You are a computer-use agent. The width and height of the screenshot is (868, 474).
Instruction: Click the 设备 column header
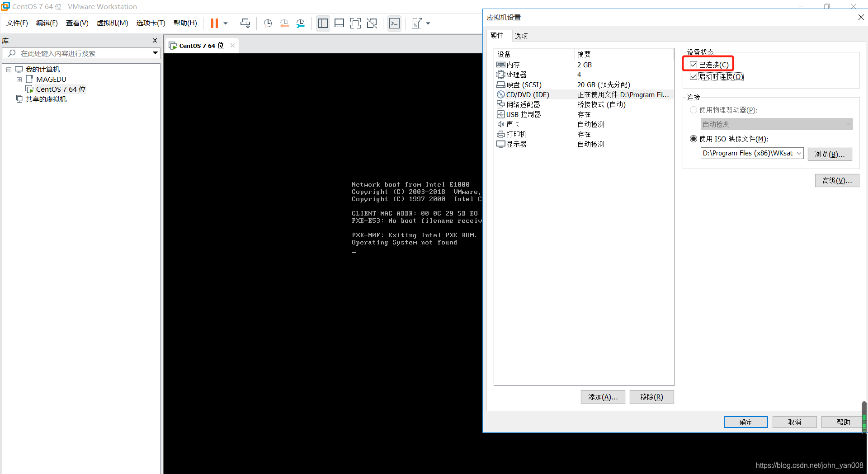534,54
